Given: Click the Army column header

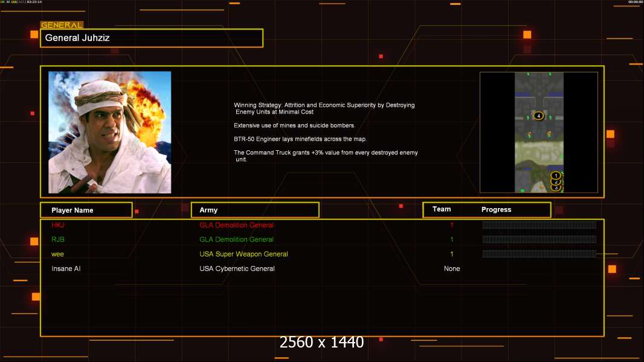Looking at the screenshot, I should tap(255, 210).
